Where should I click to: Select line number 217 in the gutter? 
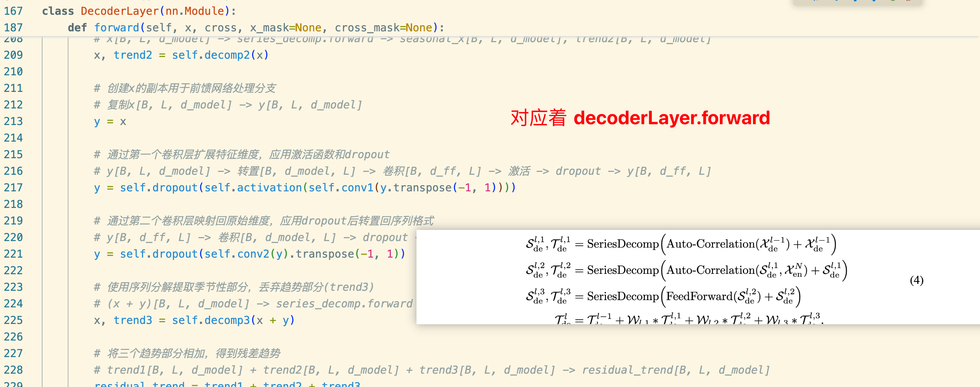tap(13, 188)
